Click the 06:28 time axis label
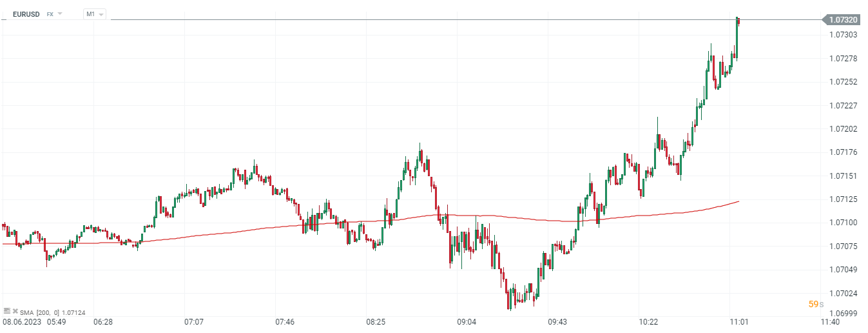The width and height of the screenshot is (868, 333). coord(103,321)
